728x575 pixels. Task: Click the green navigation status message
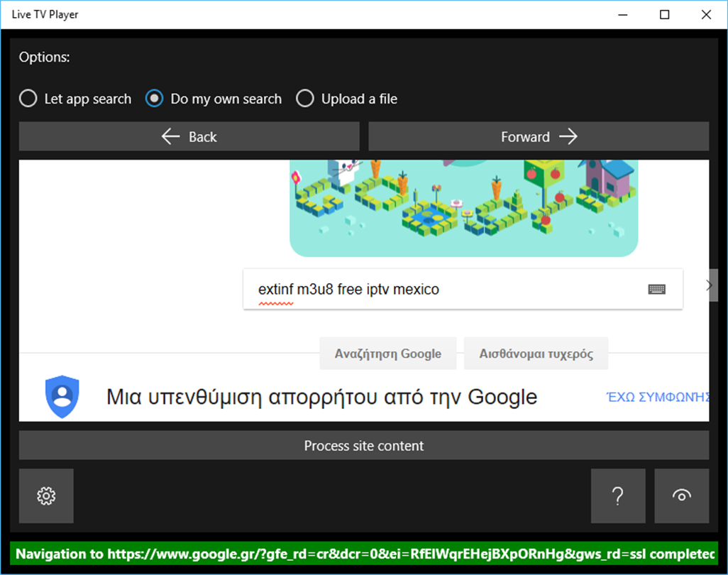coord(364,554)
